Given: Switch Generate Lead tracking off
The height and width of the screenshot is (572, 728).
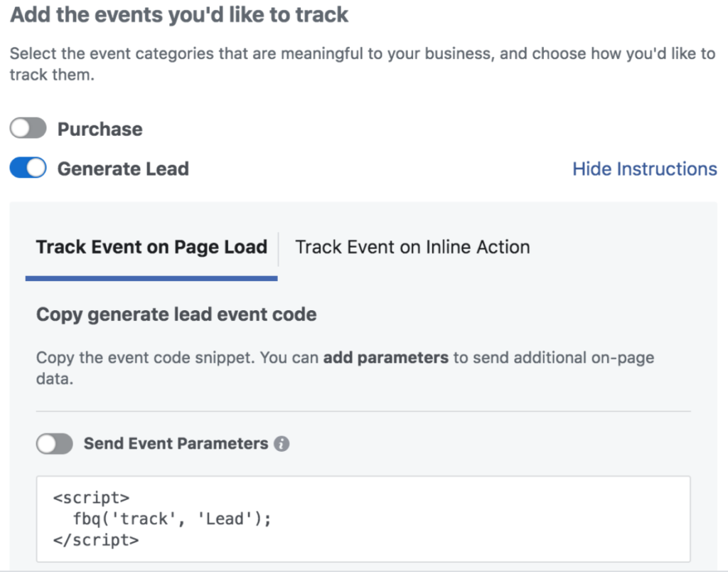Looking at the screenshot, I should click(28, 168).
